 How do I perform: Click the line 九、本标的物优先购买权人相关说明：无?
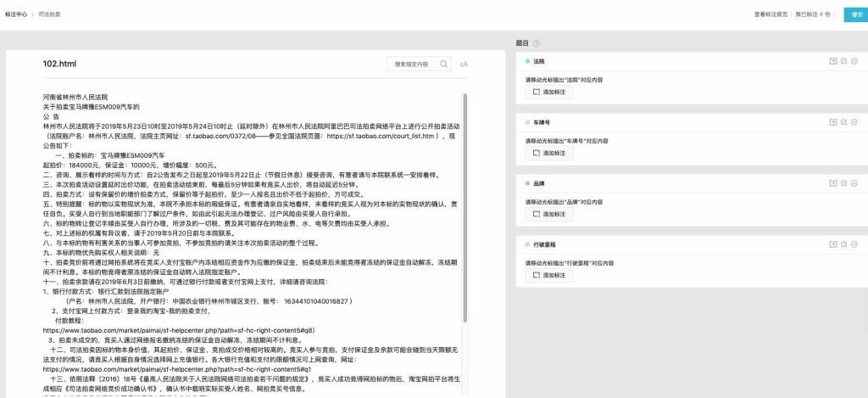click(101, 253)
